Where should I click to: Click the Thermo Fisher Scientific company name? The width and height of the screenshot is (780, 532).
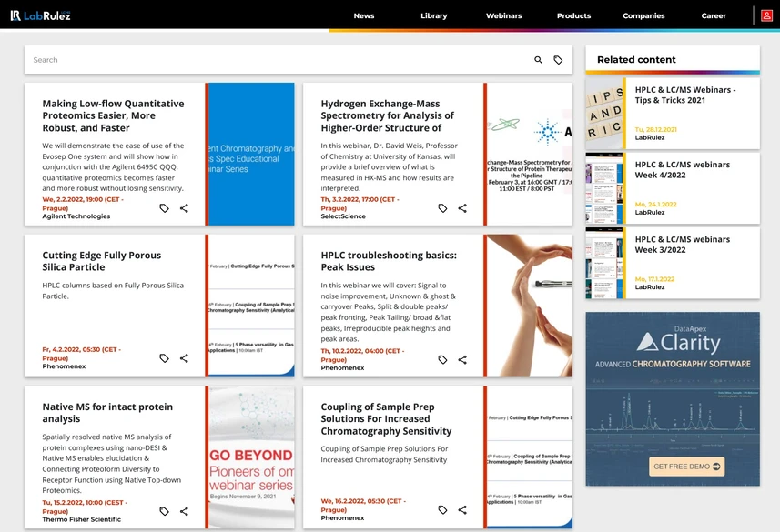pos(82,519)
